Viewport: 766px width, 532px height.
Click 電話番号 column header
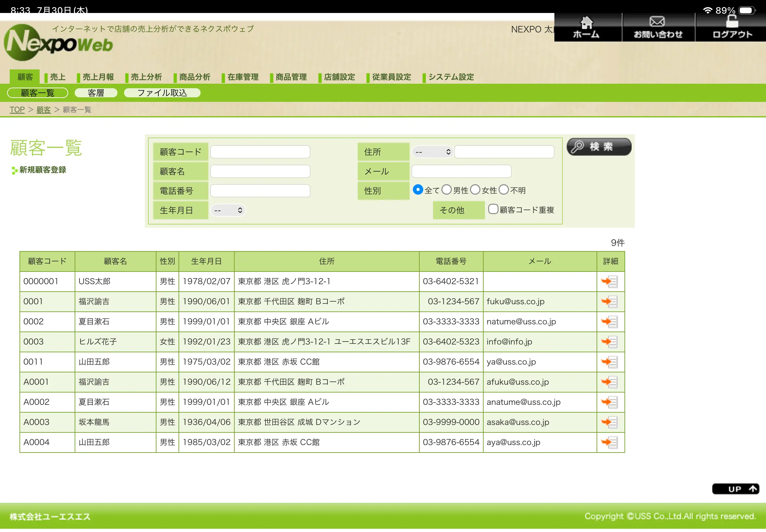(x=451, y=262)
